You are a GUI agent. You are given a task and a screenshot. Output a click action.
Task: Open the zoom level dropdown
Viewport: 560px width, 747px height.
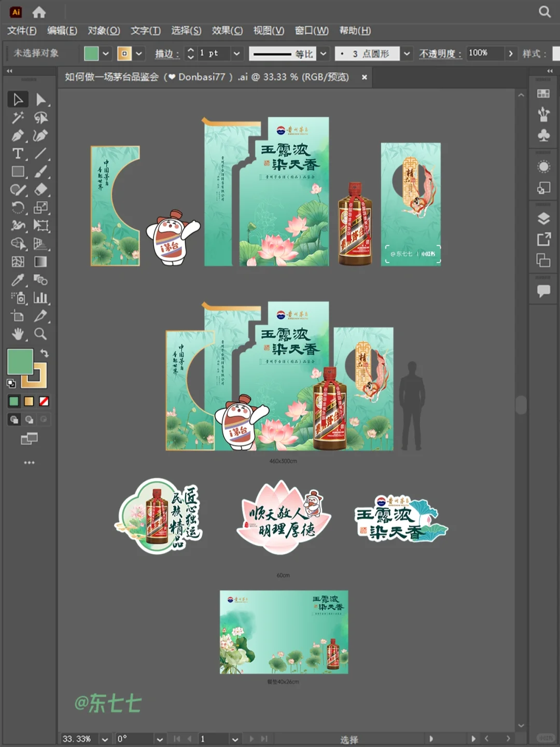pyautogui.click(x=105, y=739)
